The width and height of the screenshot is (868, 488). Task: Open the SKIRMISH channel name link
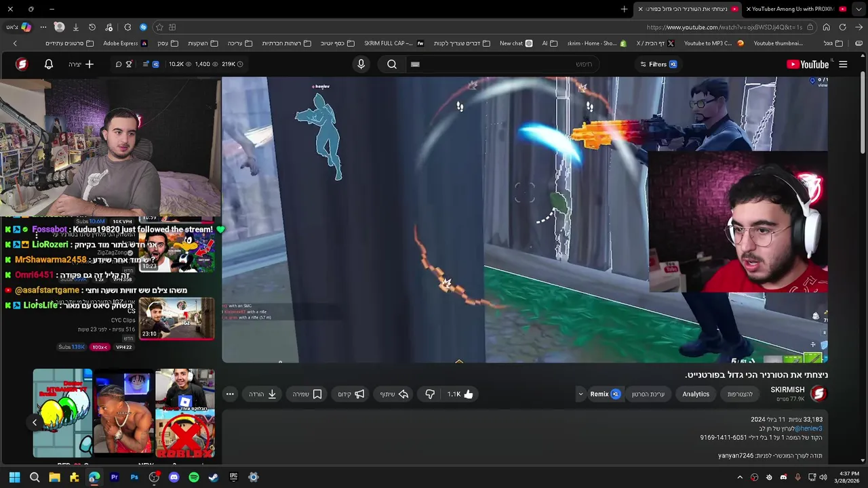pos(787,390)
